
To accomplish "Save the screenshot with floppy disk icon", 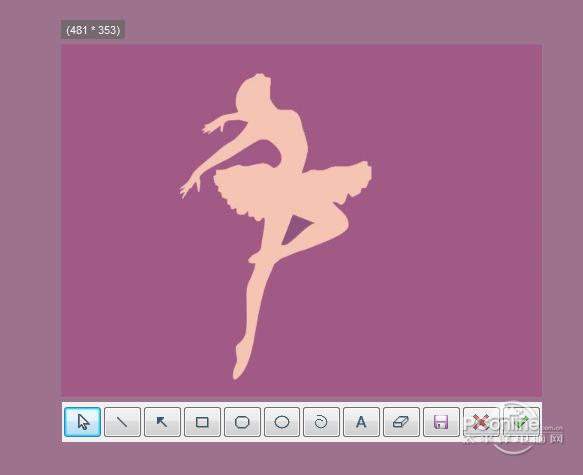I will [441, 422].
